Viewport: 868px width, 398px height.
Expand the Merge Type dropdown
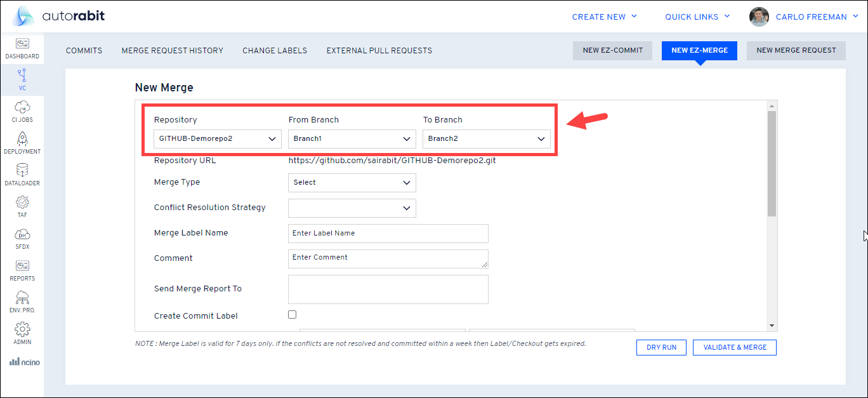pyautogui.click(x=352, y=183)
